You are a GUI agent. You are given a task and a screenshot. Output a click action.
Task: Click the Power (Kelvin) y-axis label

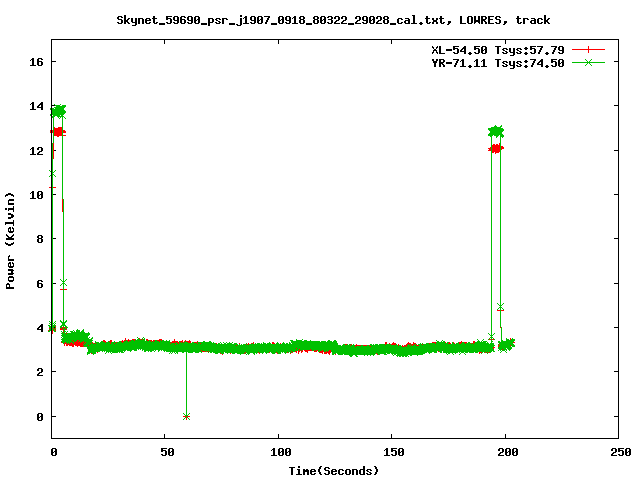10,241
